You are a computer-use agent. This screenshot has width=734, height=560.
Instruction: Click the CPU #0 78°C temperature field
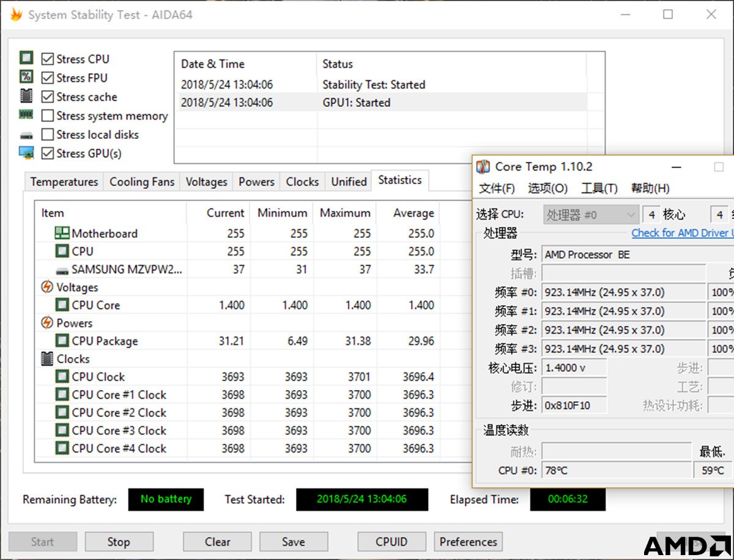coord(617,470)
